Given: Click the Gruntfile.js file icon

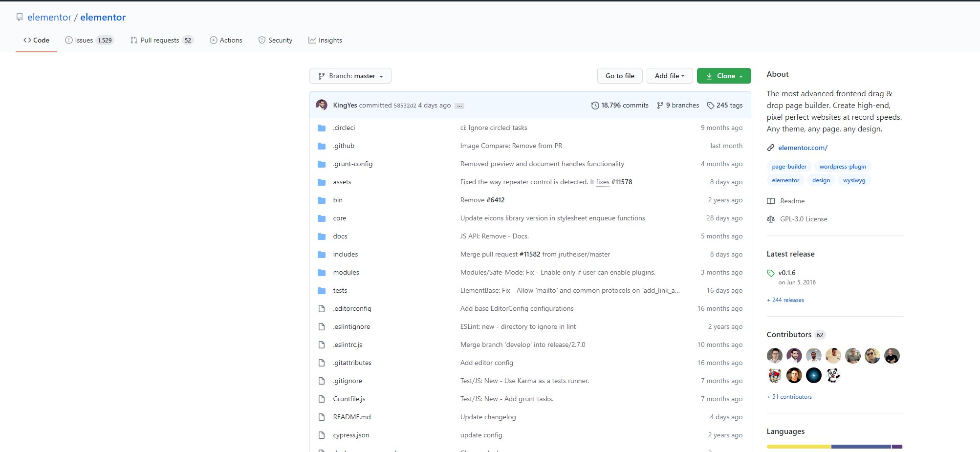Looking at the screenshot, I should (x=322, y=399).
